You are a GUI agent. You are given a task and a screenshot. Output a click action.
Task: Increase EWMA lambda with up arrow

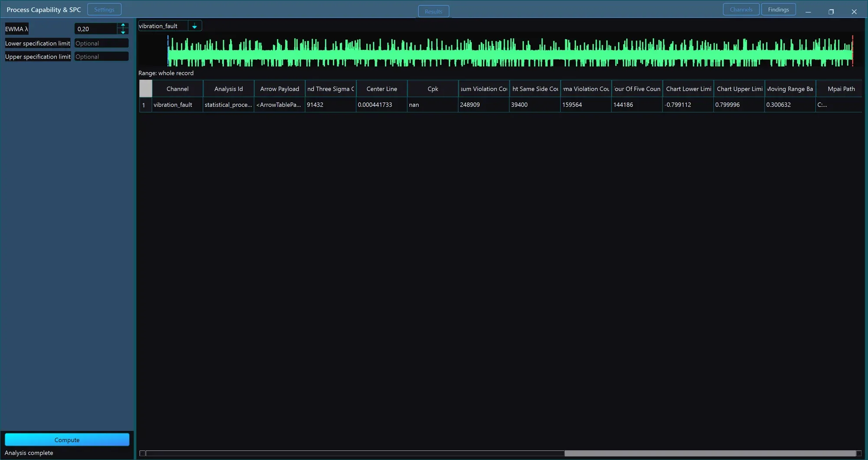tap(123, 26)
